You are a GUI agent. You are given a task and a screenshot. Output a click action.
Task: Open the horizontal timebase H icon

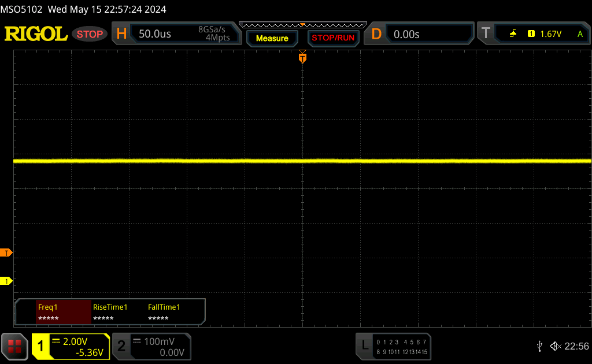tap(121, 34)
